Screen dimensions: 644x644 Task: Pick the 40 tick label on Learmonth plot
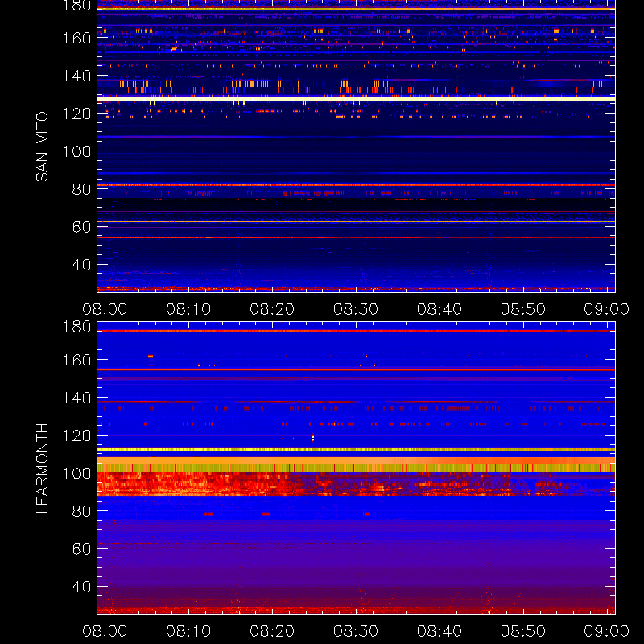[81, 587]
